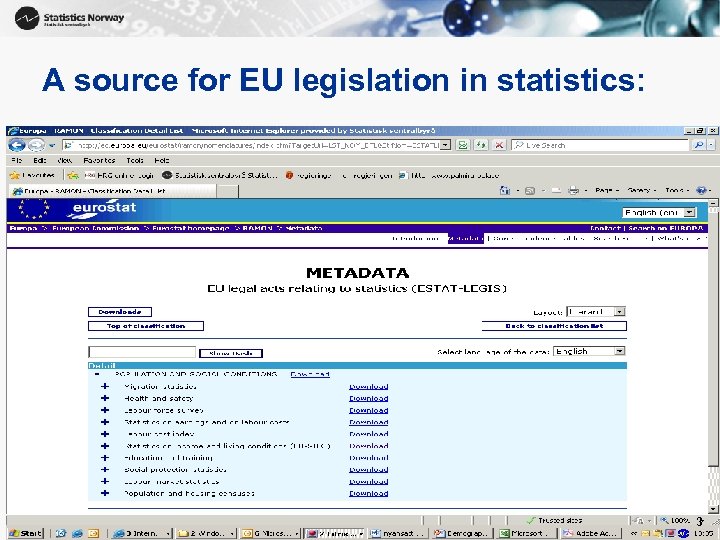Open the Page command bar menu

click(607, 190)
